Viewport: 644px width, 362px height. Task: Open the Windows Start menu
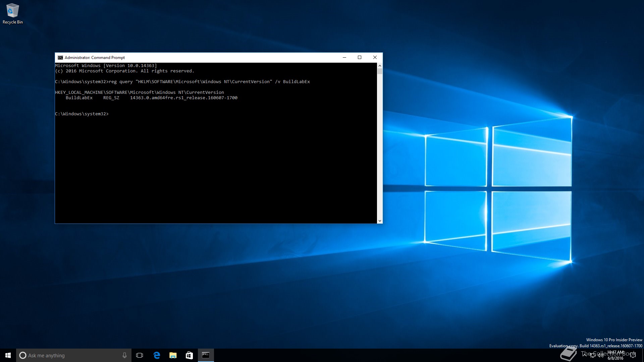pyautogui.click(x=8, y=355)
